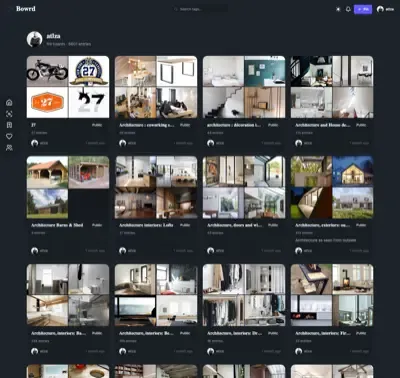
Task: Click author avatar on interiors: Be... board
Action: point(122,351)
